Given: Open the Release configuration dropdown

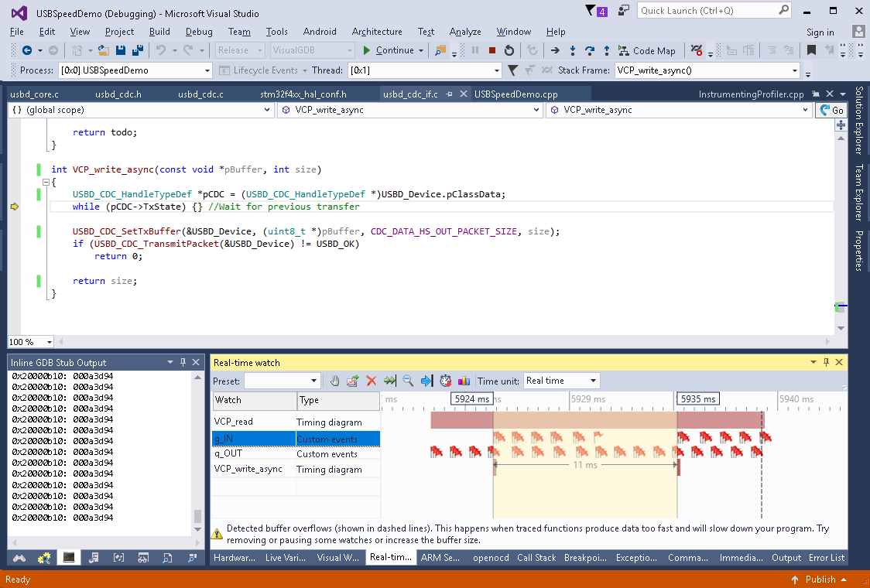Looking at the screenshot, I should pos(240,50).
